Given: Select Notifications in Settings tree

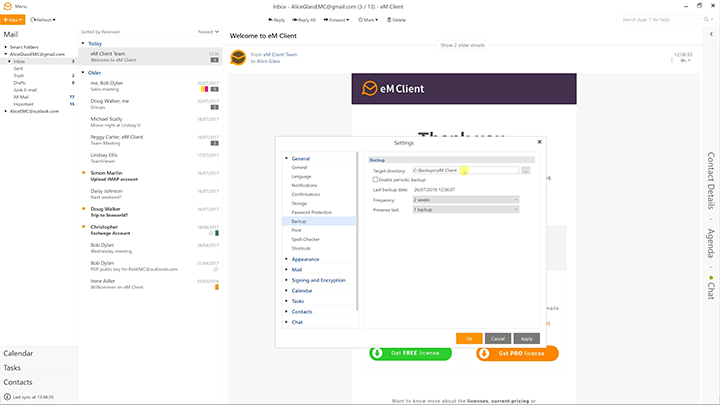Looking at the screenshot, I should point(304,186).
